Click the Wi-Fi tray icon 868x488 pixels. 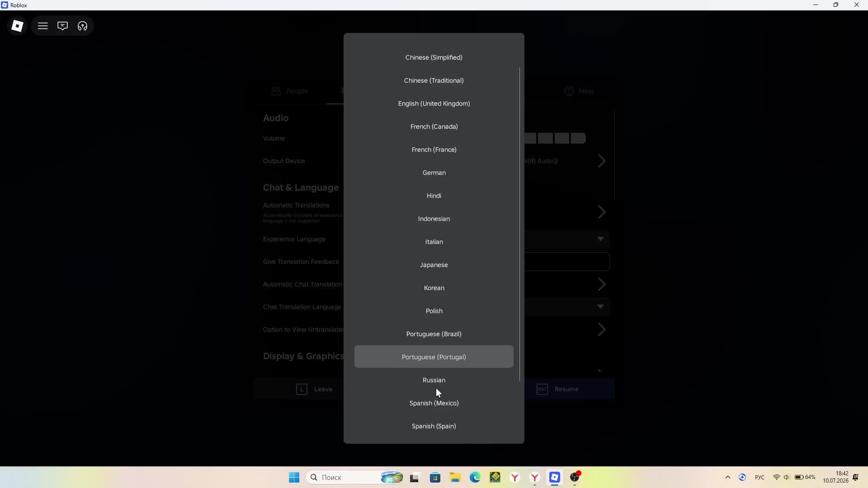pyautogui.click(x=776, y=477)
